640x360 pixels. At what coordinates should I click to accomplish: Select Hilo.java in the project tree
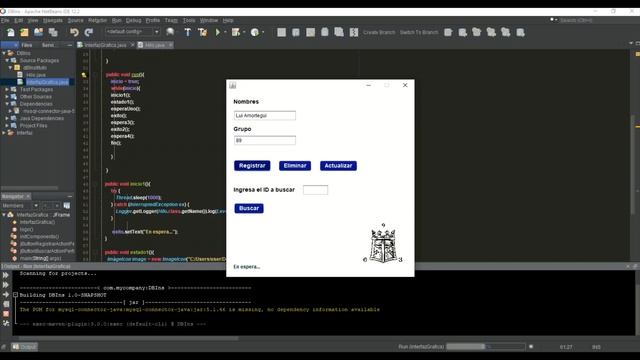[x=36, y=75]
